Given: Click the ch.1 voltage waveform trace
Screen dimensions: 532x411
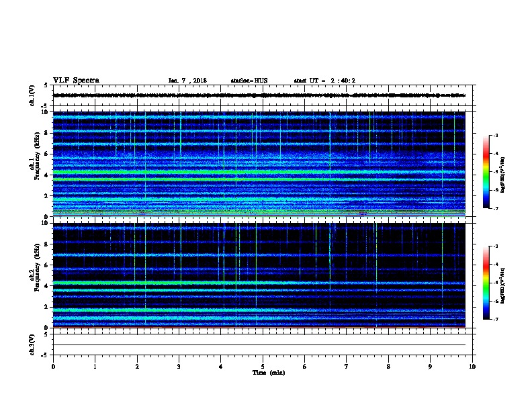Looking at the screenshot, I should coord(259,95).
